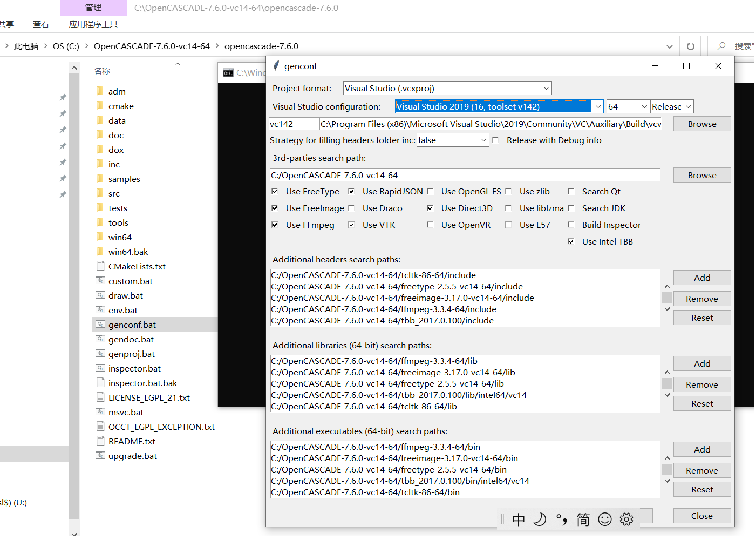The height and width of the screenshot is (540, 756).
Task: Enable Release with Debug info
Action: click(x=495, y=140)
